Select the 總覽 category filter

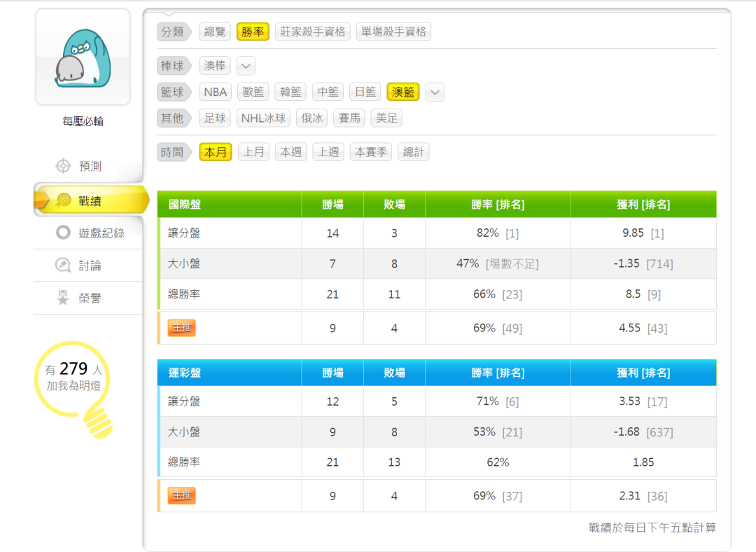point(215,32)
